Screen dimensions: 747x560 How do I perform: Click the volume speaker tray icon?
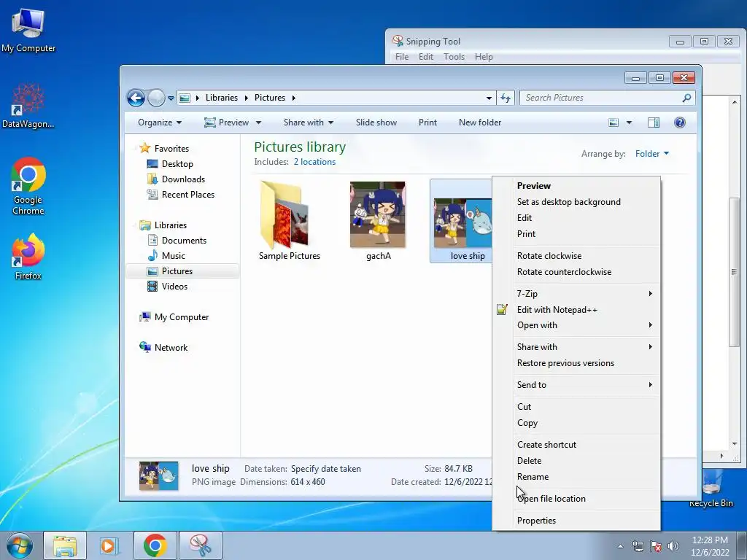(673, 546)
